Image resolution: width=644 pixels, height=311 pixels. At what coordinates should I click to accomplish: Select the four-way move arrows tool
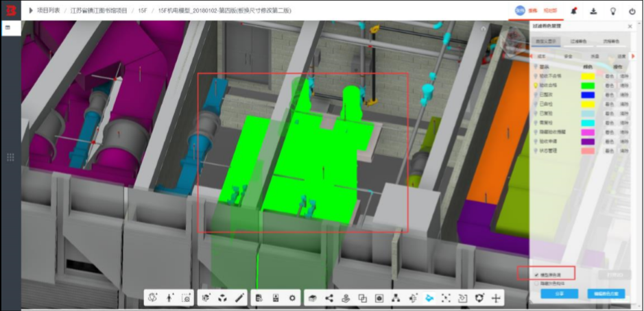[495, 298]
